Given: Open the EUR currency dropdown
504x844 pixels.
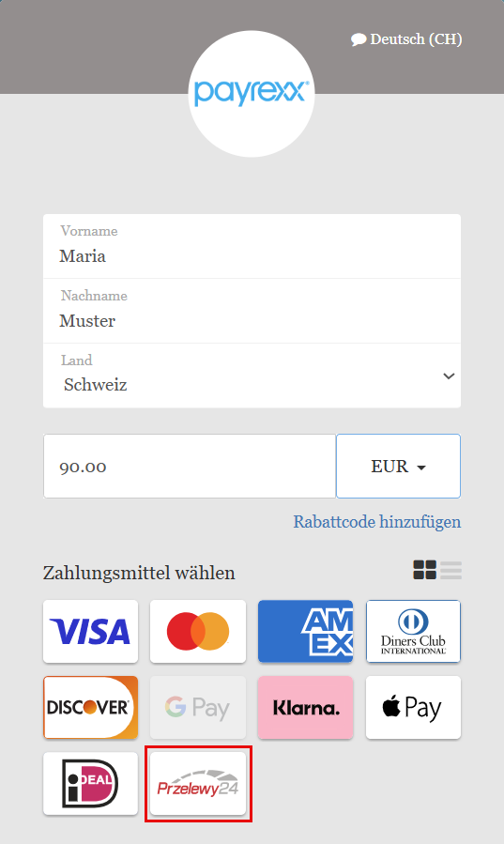Looking at the screenshot, I should coord(399,467).
